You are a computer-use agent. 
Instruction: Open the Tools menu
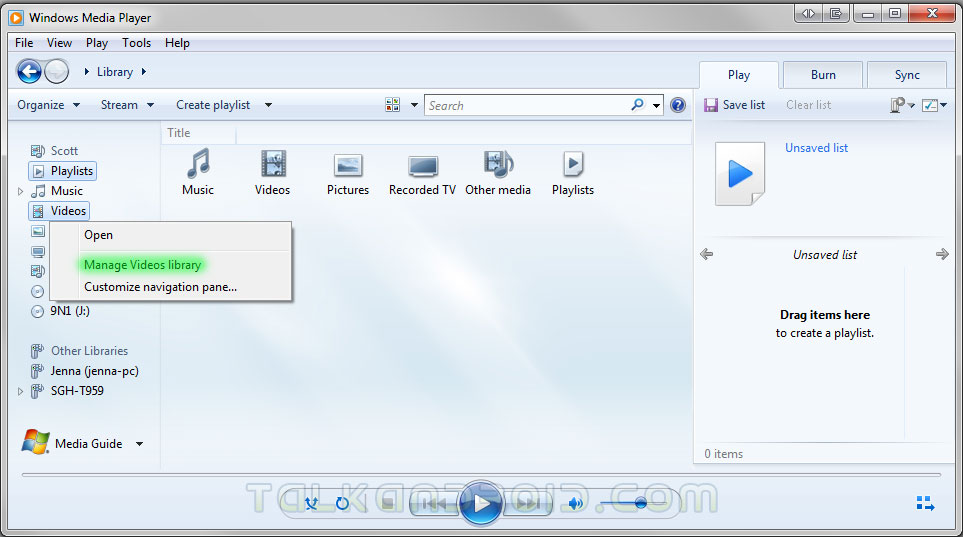tap(136, 43)
